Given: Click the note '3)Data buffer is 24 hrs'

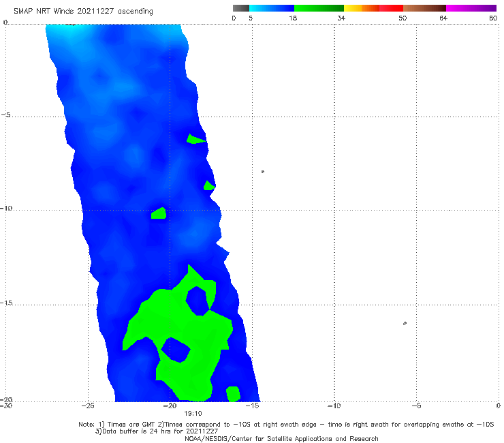Looking at the screenshot, I should 157,431.
